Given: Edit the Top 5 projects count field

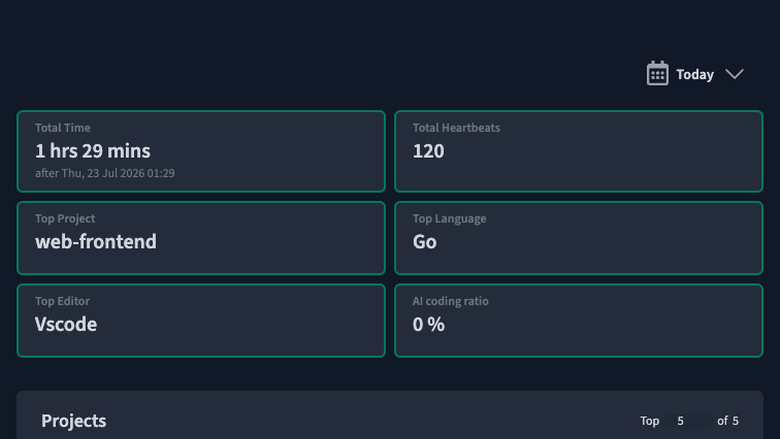Looking at the screenshot, I should point(688,421).
